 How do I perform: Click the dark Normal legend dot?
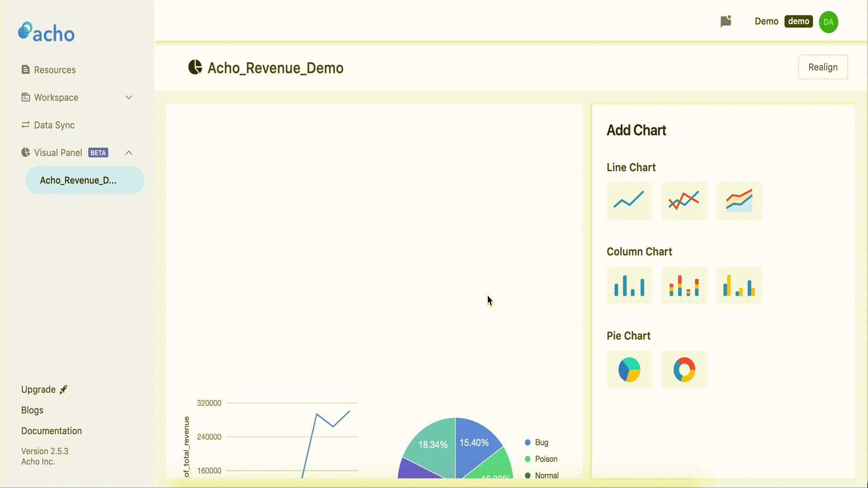(528, 475)
